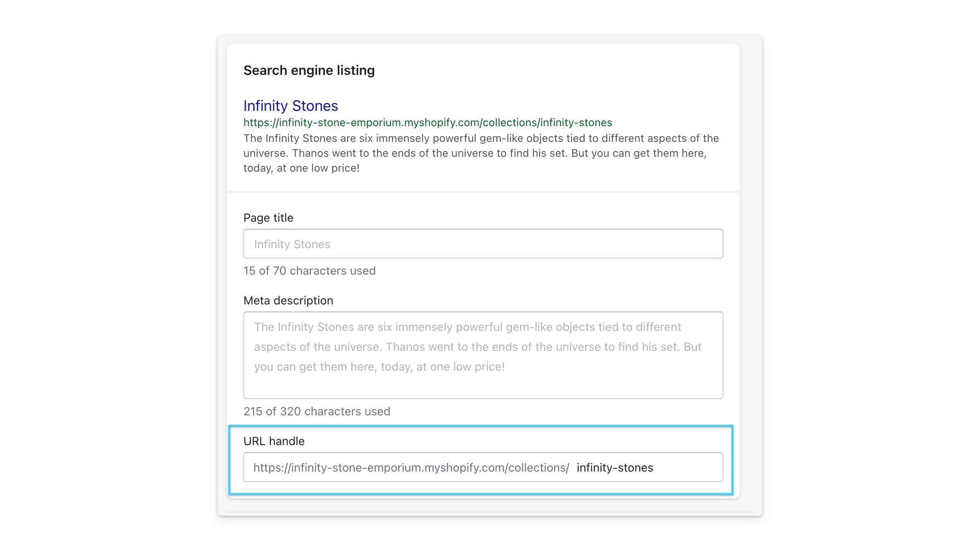Click the Page title field label
Image resolution: width=980 pixels, height=551 pixels.
point(268,218)
